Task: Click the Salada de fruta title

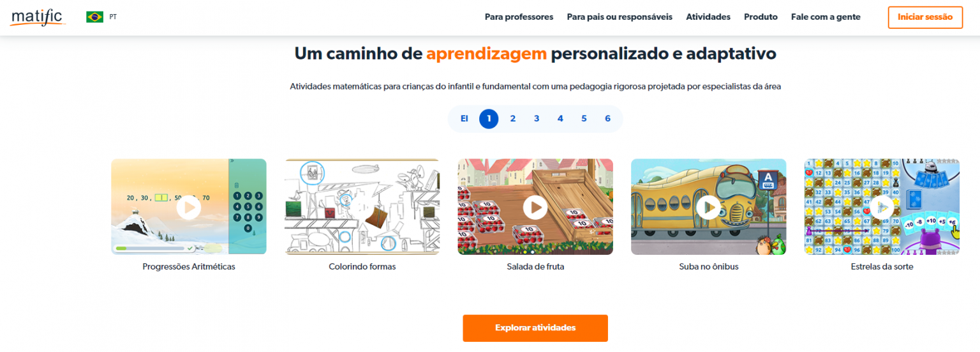Action: [x=535, y=266]
